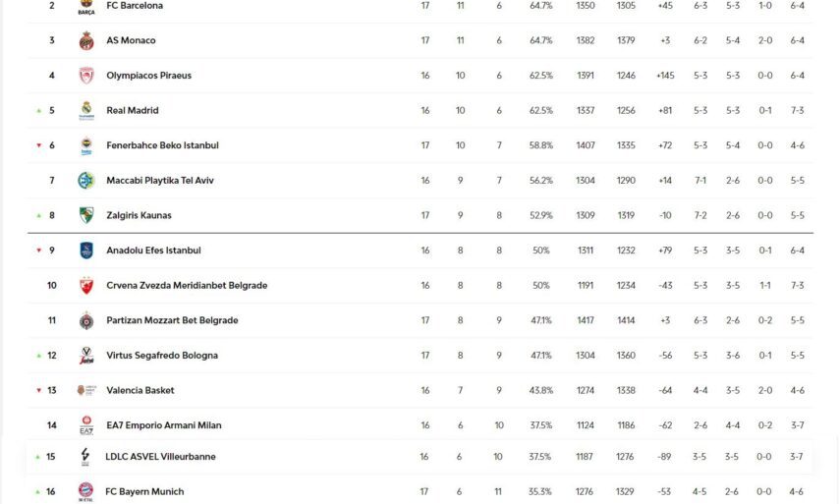Open Olympiacos Piraeus team name link

[148, 76]
